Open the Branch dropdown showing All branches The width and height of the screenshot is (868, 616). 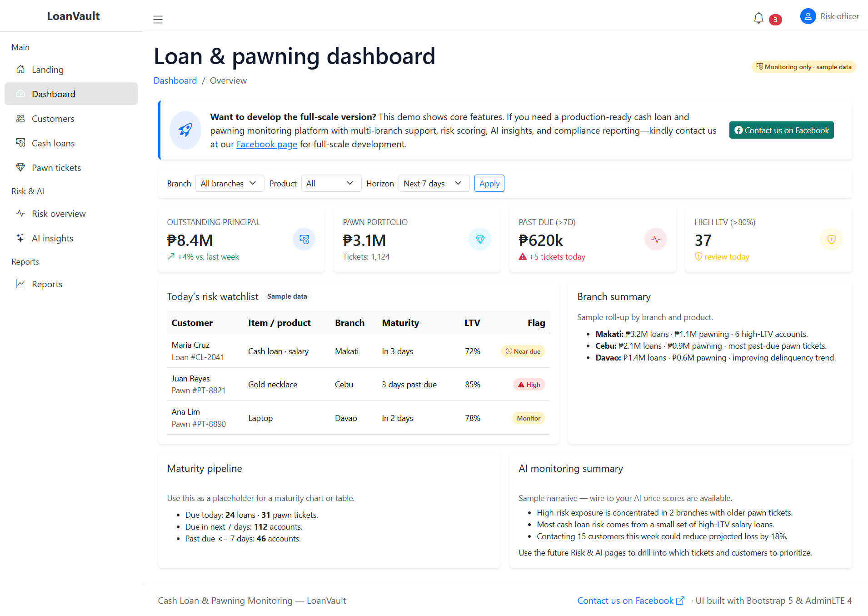pyautogui.click(x=229, y=183)
